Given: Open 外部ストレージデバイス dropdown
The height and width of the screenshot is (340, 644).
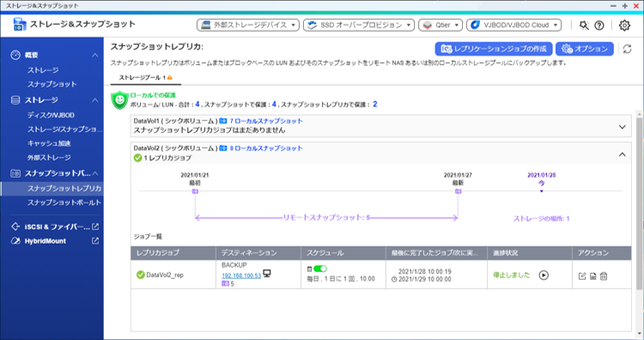Looking at the screenshot, I should (x=248, y=25).
